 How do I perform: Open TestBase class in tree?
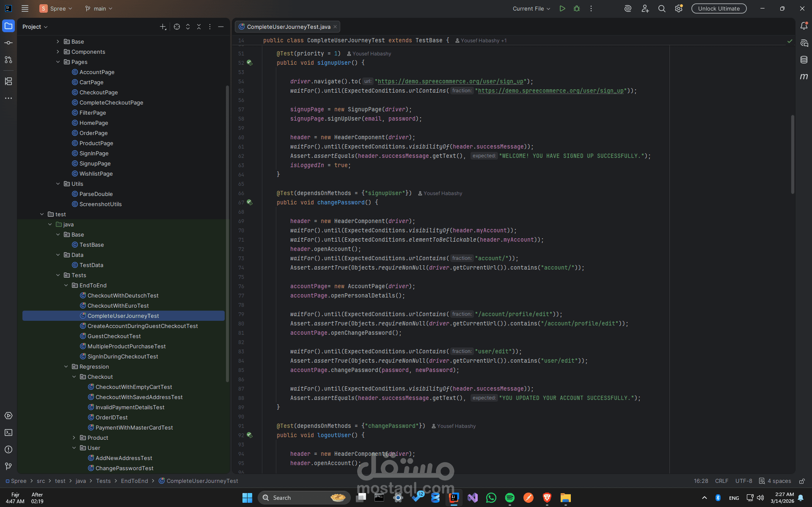(91, 245)
